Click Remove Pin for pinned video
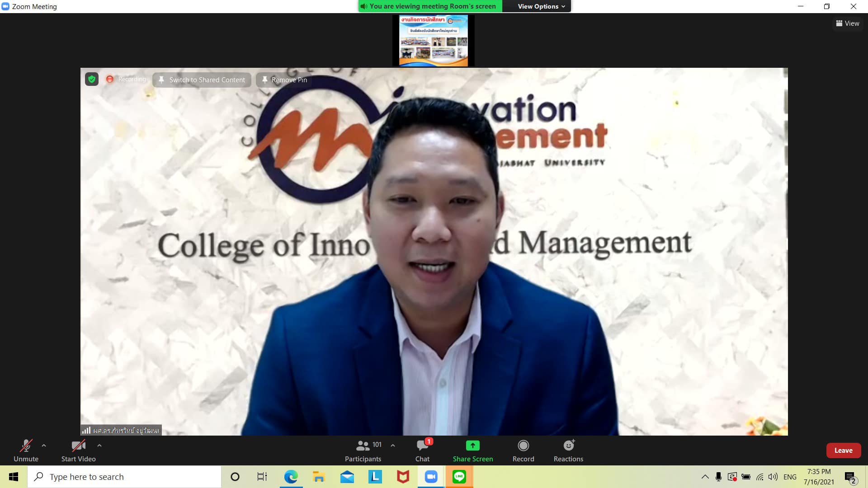 pyautogui.click(x=284, y=80)
